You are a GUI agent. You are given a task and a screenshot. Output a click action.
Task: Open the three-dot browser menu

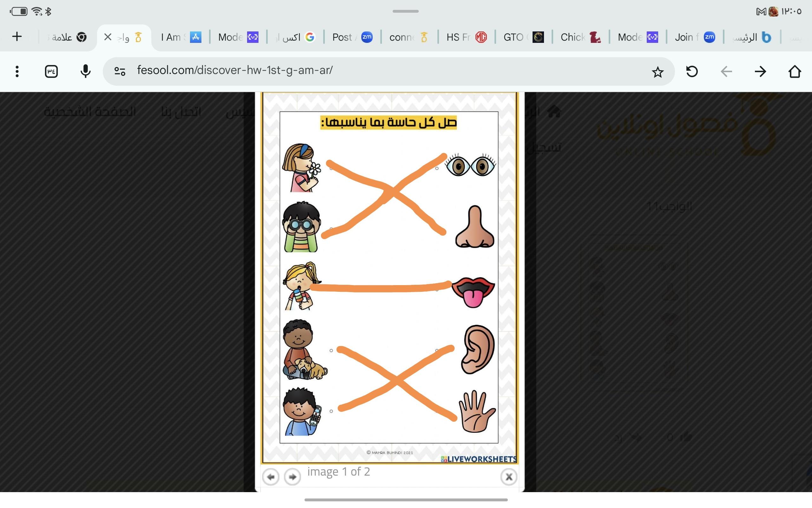(17, 71)
